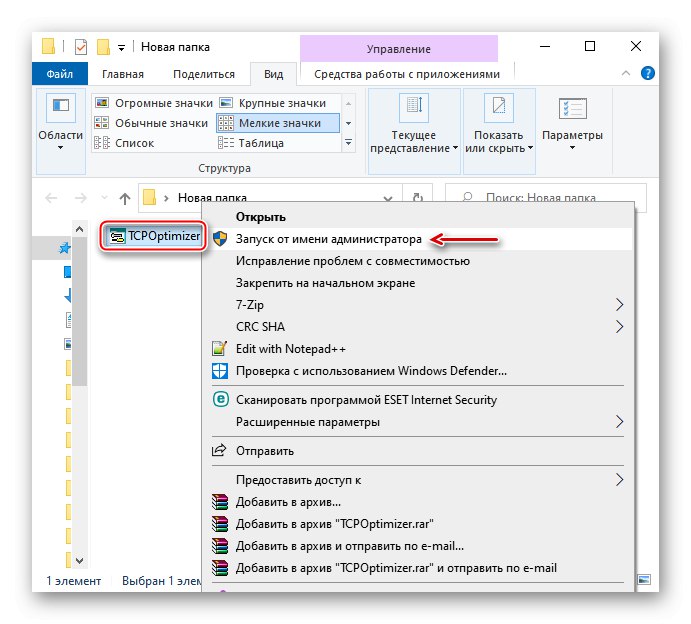Choose Отправить in the context menu
Viewport: 691px width, 624px height.
(419, 451)
